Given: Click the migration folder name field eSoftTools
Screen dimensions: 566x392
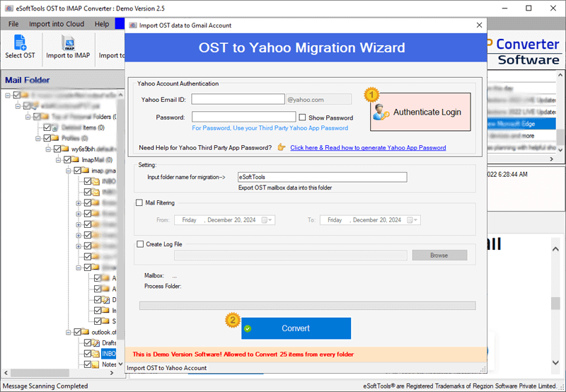Looking at the screenshot, I should tap(323, 177).
